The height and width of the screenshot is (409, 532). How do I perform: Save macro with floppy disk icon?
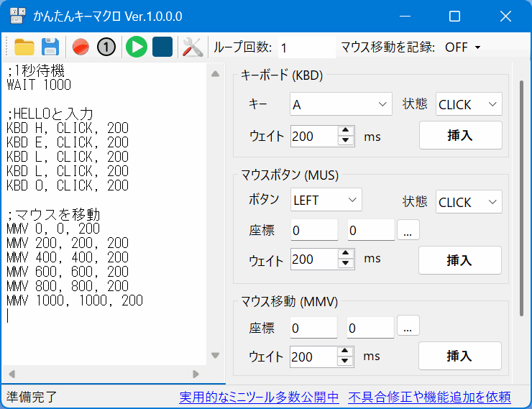pyautogui.click(x=50, y=47)
